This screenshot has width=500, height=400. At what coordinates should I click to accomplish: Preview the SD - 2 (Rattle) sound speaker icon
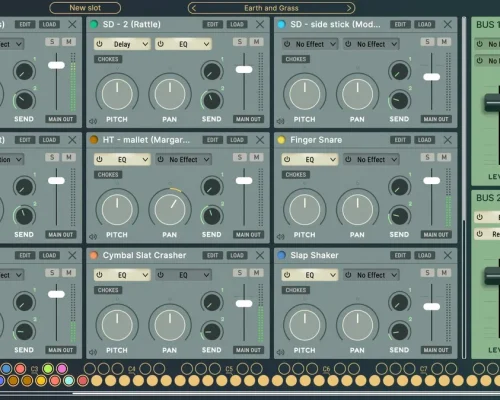(93, 121)
